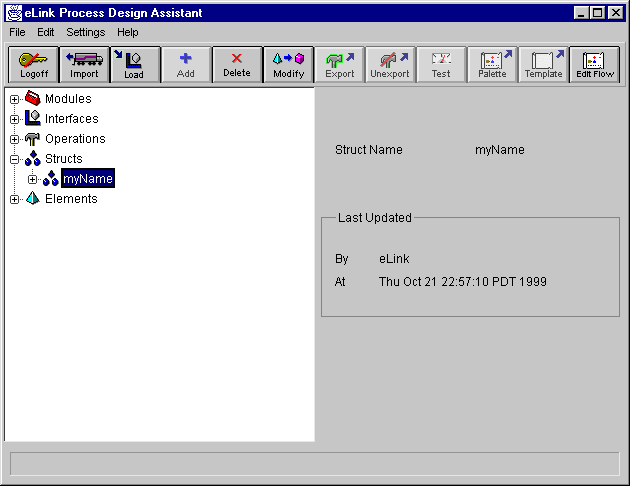This screenshot has height=486, width=630.
Task: Click the Thu Oct 21 timestamp text
Action: (462, 282)
